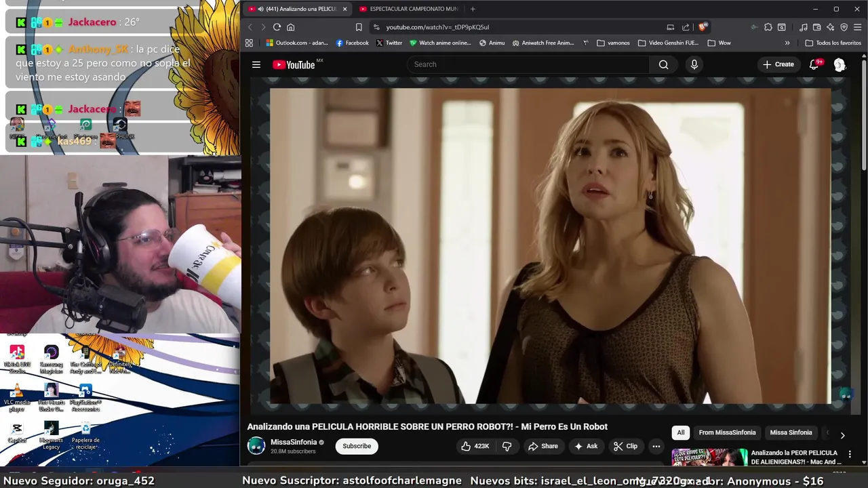Open the YouTube account avatar menu
868x488 pixels.
840,64
